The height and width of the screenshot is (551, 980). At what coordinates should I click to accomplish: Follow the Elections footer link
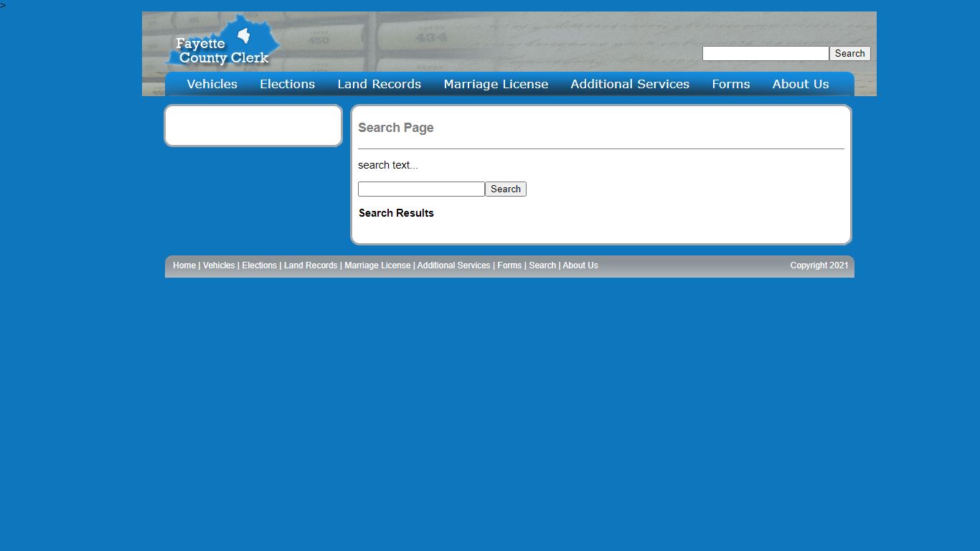point(259,265)
